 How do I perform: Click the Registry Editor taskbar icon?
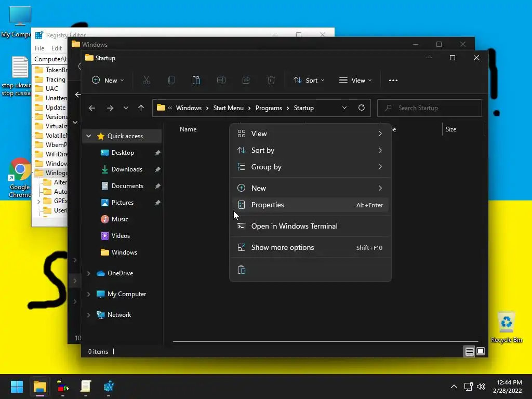(x=109, y=387)
